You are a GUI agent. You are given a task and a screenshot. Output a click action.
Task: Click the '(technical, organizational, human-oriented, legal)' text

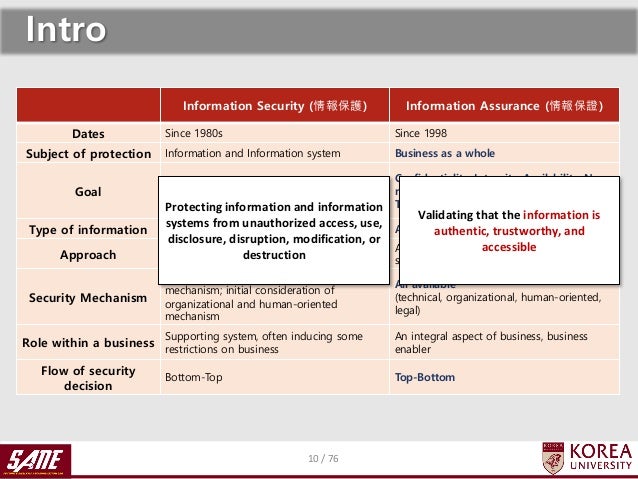click(498, 304)
